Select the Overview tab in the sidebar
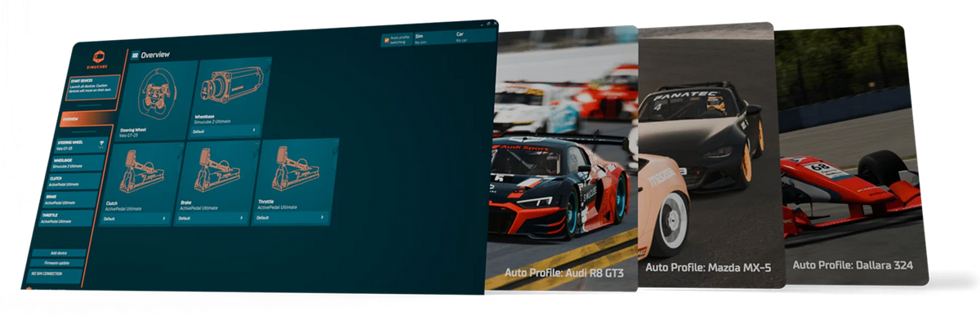 (87, 119)
